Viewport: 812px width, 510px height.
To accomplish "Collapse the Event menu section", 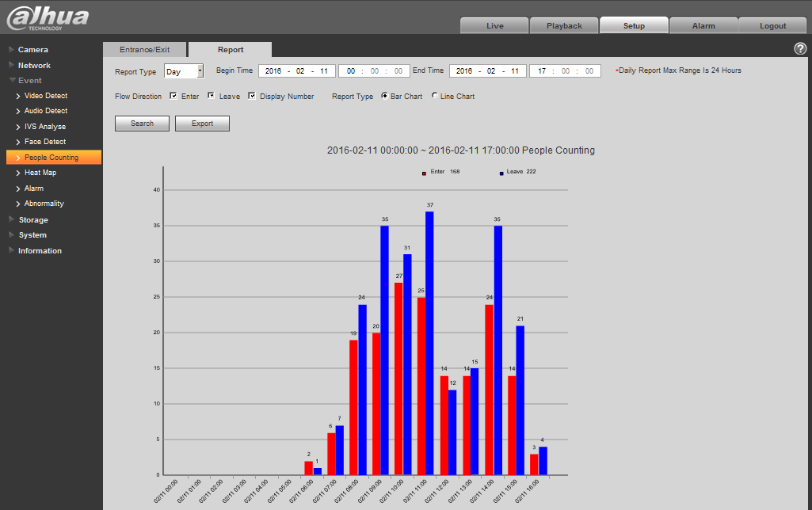I will tap(30, 81).
